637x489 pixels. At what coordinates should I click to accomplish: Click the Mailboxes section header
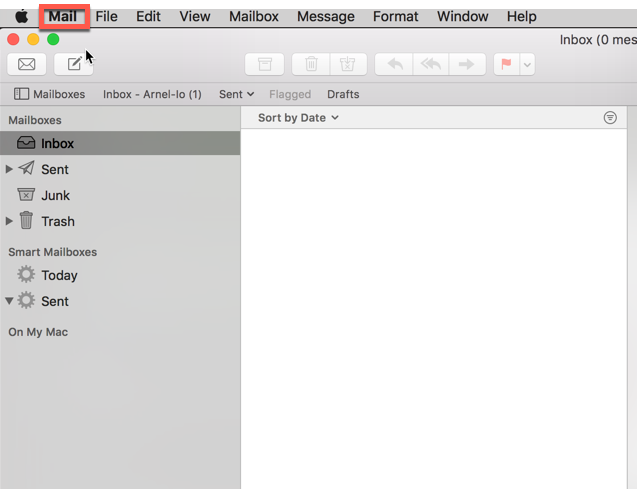click(35, 120)
